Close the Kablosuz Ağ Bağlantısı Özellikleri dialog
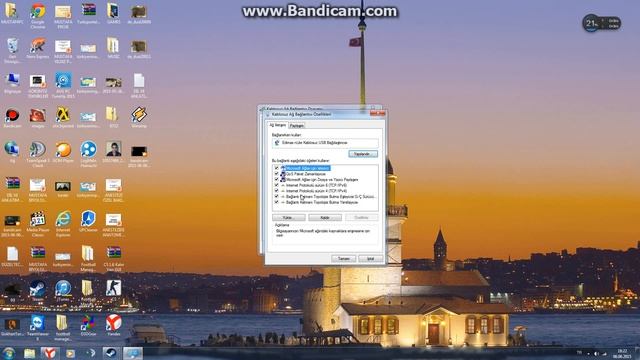Image resolution: width=640 pixels, height=360 pixels. pyautogui.click(x=379, y=113)
